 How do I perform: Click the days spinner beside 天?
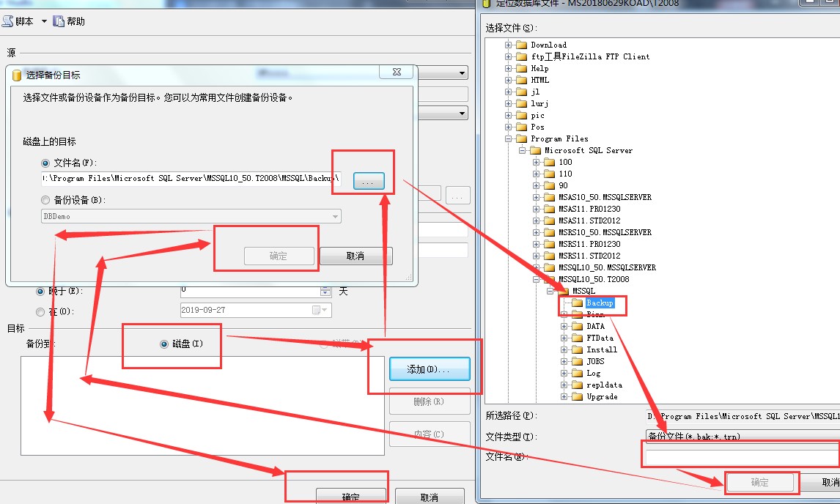click(x=325, y=291)
